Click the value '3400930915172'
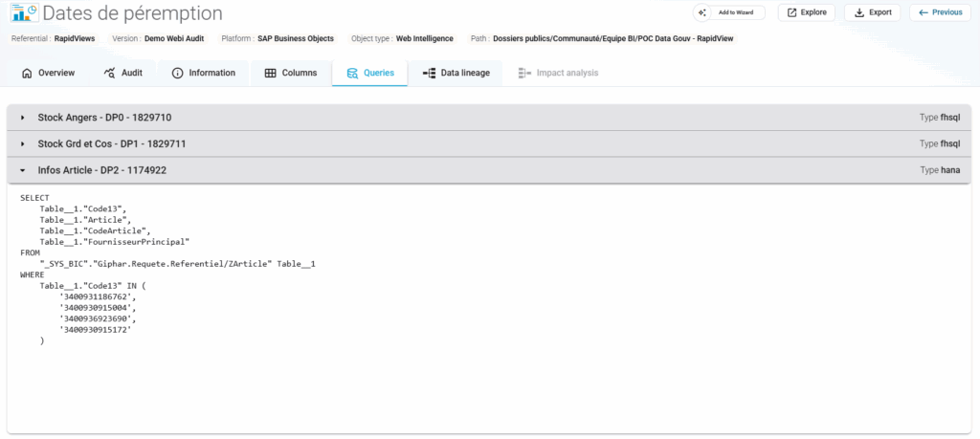The height and width of the screenshot is (439, 980). click(x=96, y=330)
